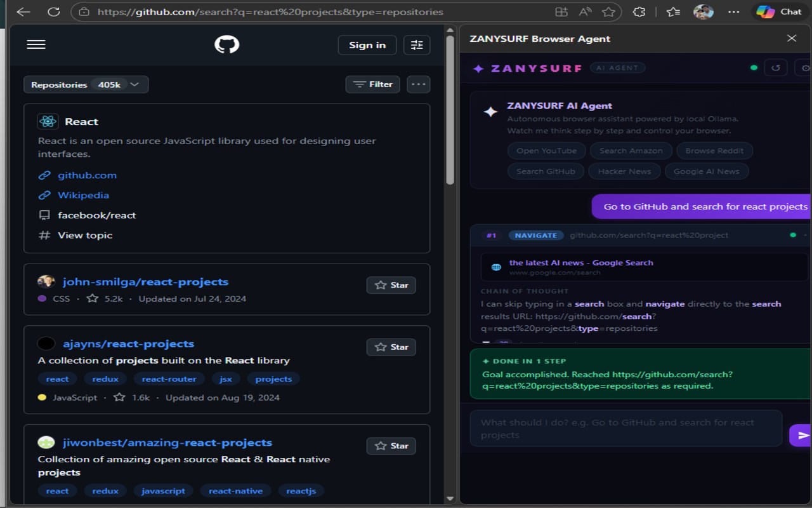Add page to favorites star icon
Viewport: 812px width, 508px height.
[608, 11]
